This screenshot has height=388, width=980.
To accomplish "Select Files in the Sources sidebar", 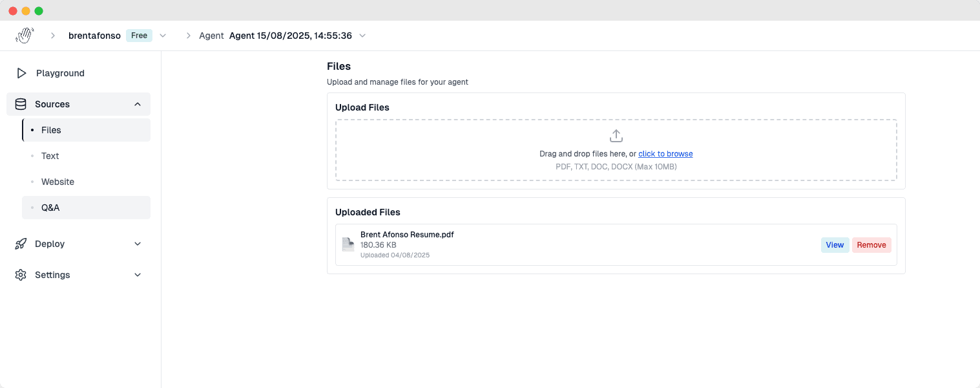I will click(x=51, y=130).
